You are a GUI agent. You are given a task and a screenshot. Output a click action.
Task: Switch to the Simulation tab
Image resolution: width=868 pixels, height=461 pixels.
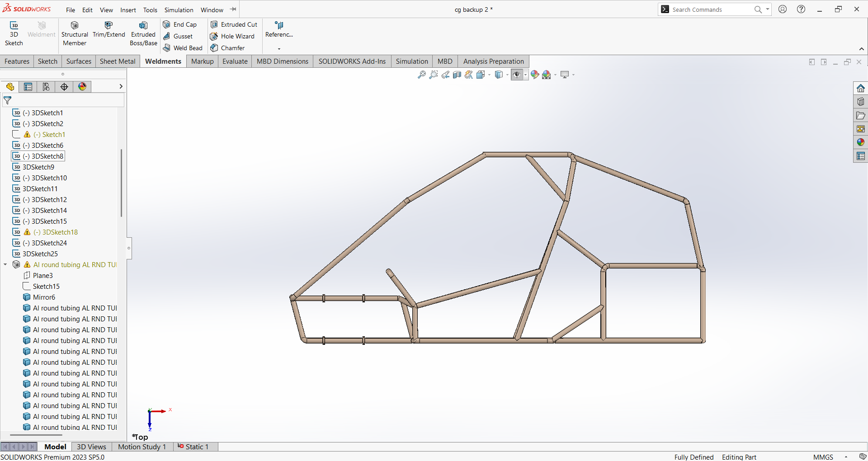412,61
